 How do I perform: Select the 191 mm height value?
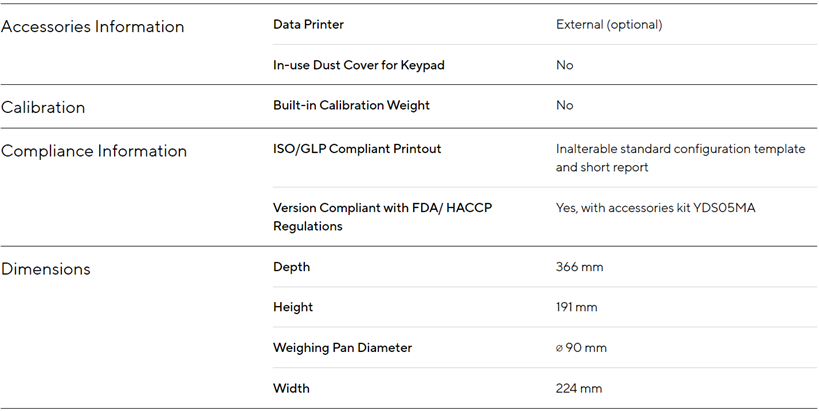point(578,307)
